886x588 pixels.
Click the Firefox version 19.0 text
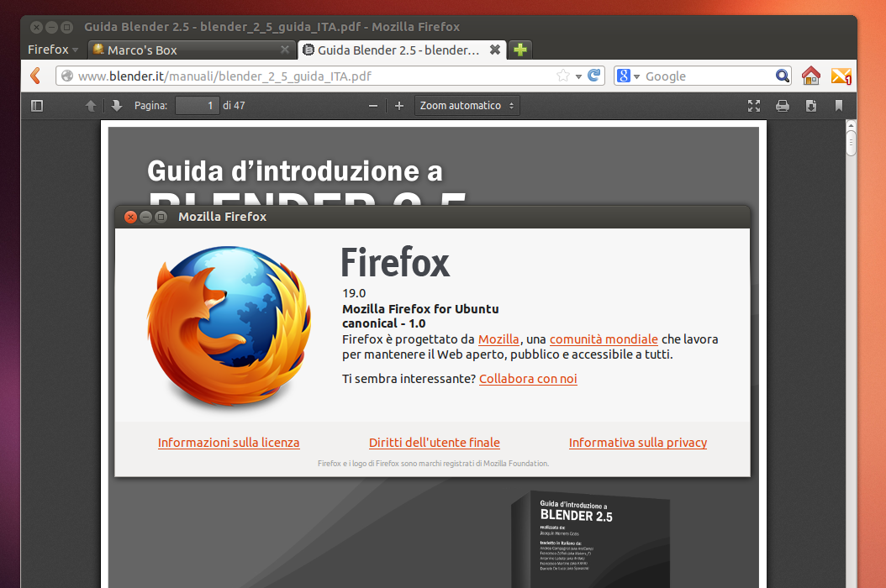click(354, 293)
